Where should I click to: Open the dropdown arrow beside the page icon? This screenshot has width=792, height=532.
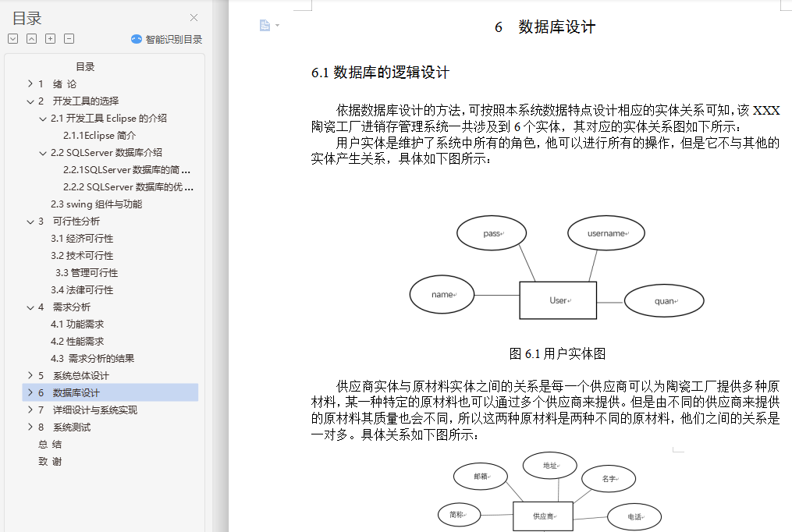click(x=277, y=25)
